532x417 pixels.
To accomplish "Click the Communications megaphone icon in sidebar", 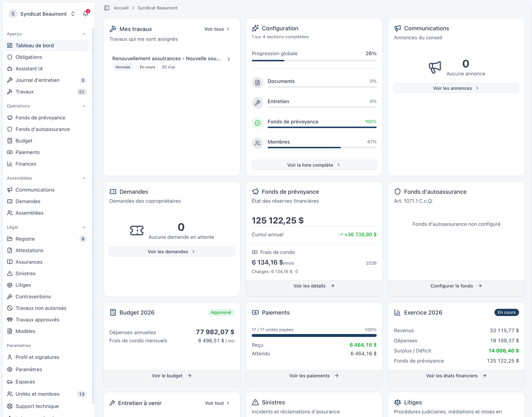I will (10, 190).
